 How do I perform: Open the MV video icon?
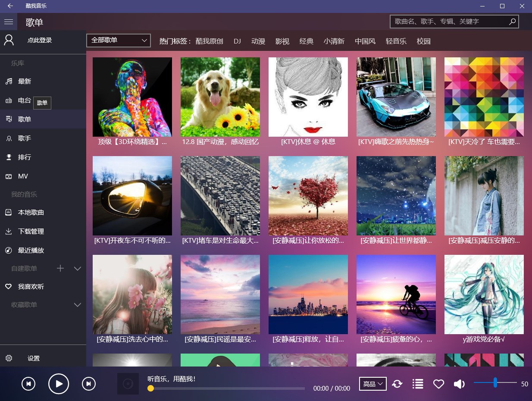coord(9,176)
